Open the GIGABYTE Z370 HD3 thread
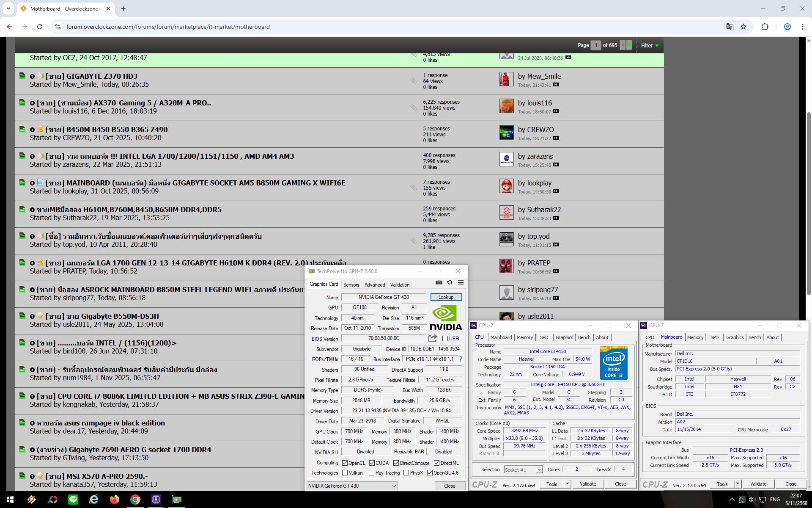Viewport: 812px width, 508px height. (101, 76)
